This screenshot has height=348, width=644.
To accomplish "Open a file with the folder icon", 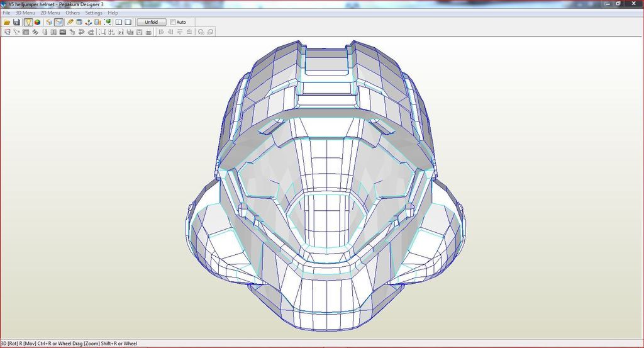I will click(7, 22).
